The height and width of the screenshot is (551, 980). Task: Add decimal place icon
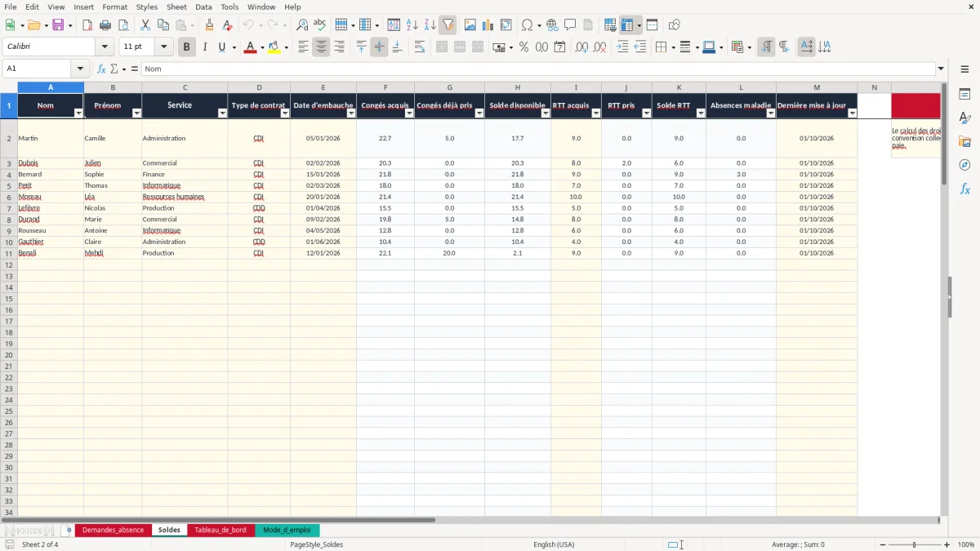pos(582,47)
